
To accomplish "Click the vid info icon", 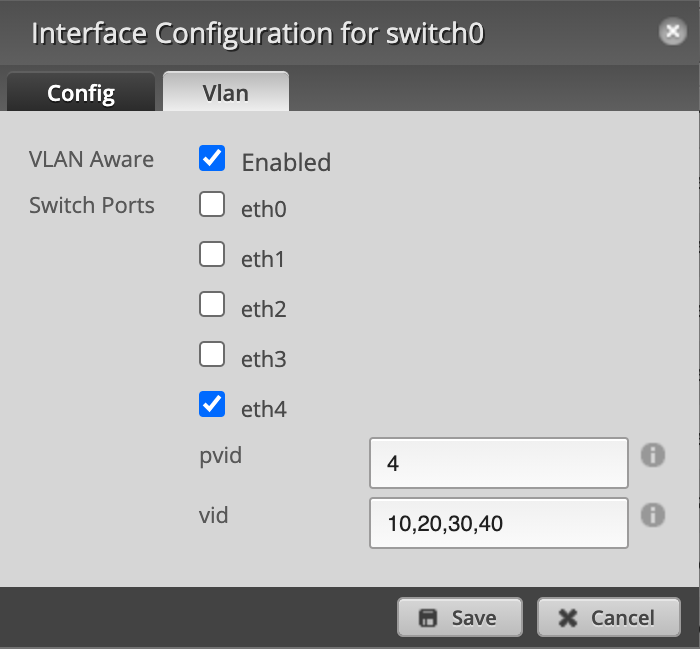I will coord(653,515).
